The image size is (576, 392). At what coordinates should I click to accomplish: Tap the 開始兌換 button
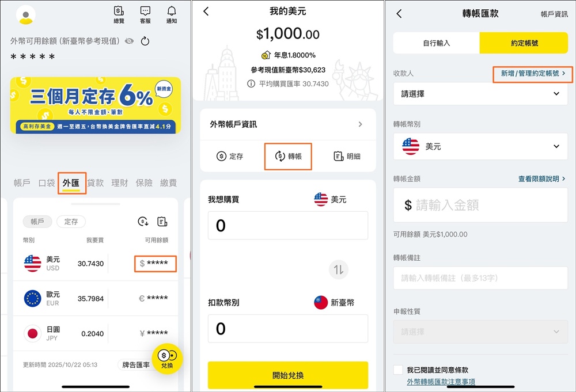point(288,375)
